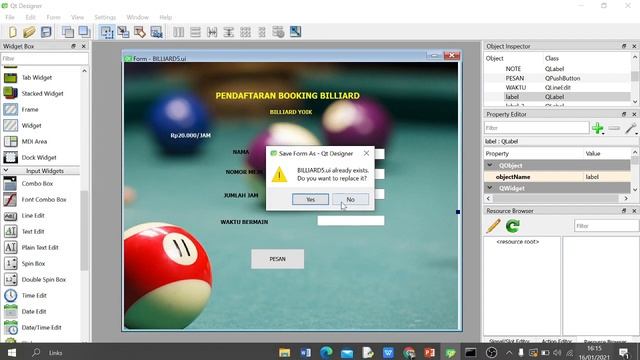Collapse the QWidget property group
Image resolution: width=640 pixels, height=360 pixels.
[x=490, y=188]
